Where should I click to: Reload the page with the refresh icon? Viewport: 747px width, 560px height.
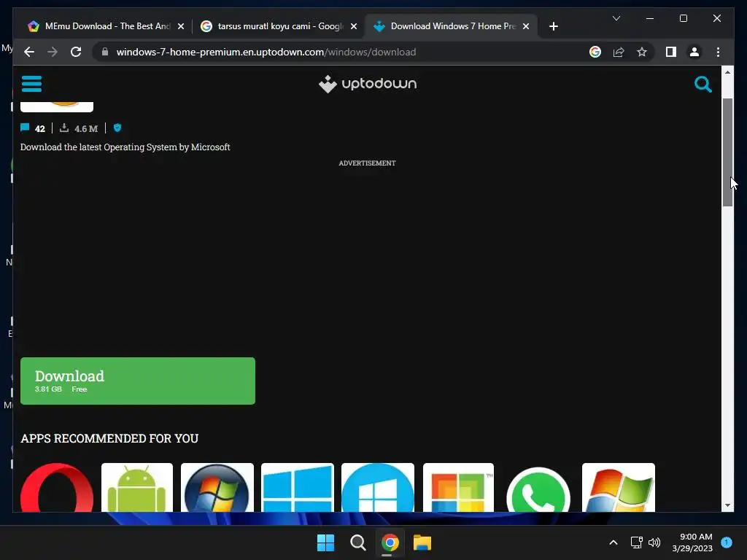[x=76, y=52]
